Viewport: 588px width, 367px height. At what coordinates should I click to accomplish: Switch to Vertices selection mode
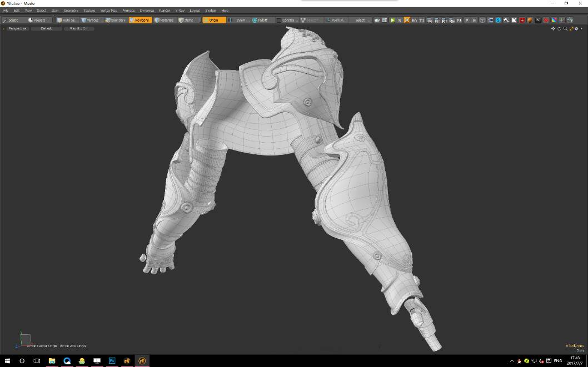click(91, 20)
